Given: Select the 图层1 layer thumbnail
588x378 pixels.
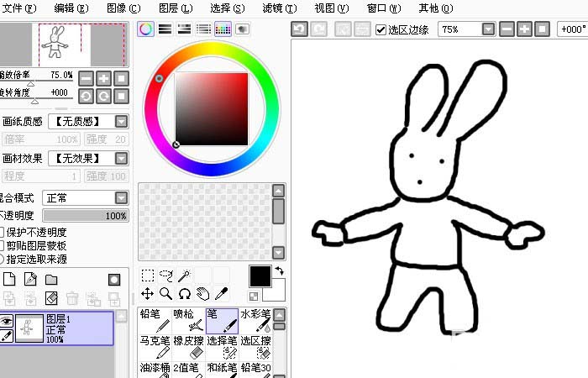Looking at the screenshot, I should 31,328.
